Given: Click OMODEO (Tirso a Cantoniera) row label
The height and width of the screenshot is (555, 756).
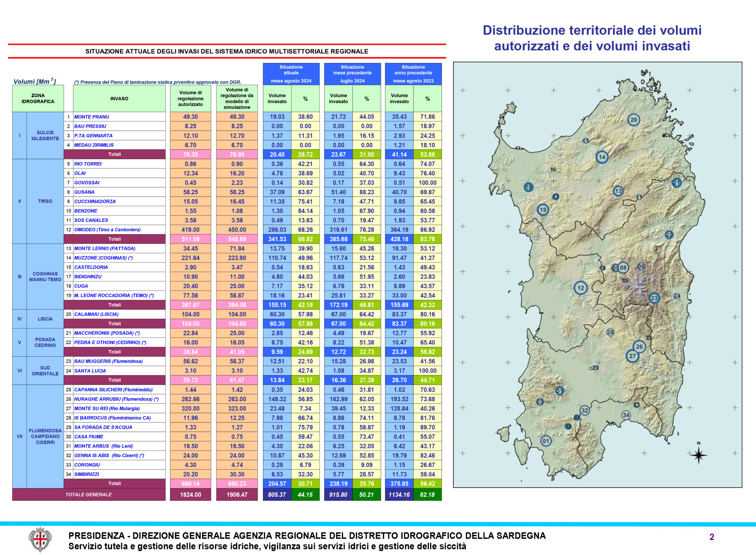Looking at the screenshot, I should coord(107,230).
